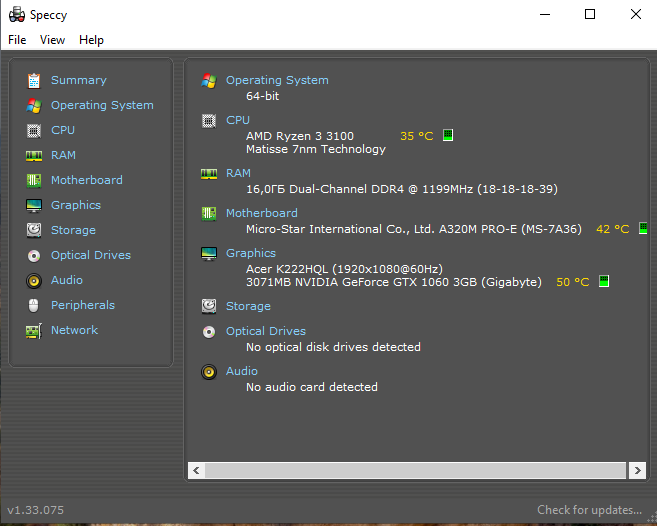Click the CPU heading link in summary

(x=238, y=120)
